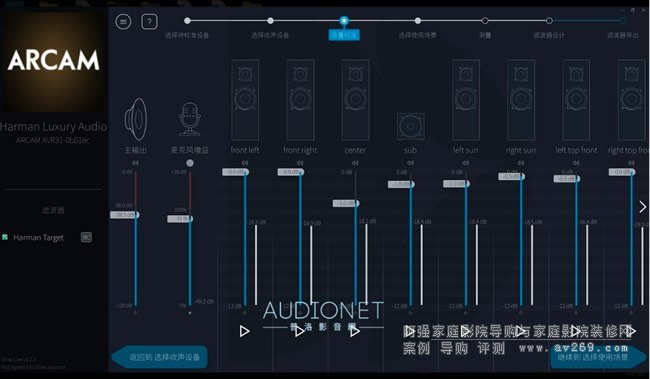The height and width of the screenshot is (379, 650).
Task: Click the master output speaker icon
Action: pos(136,119)
